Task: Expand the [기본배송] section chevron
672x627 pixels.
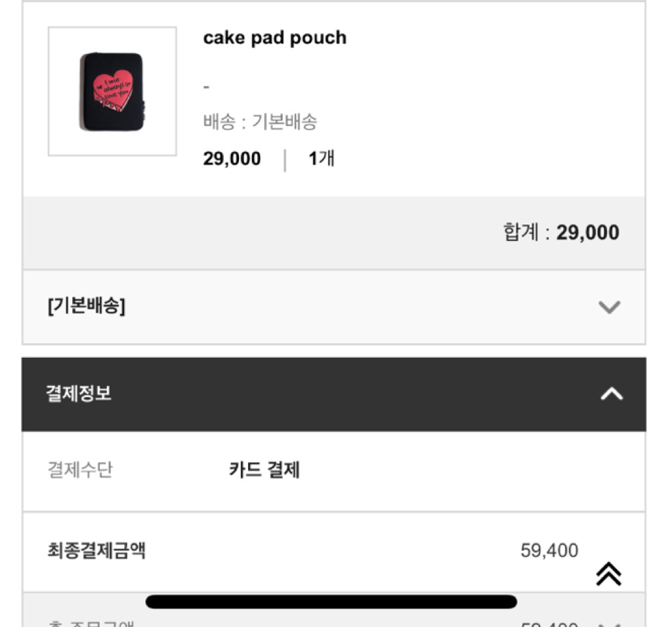Action: pyautogui.click(x=610, y=307)
